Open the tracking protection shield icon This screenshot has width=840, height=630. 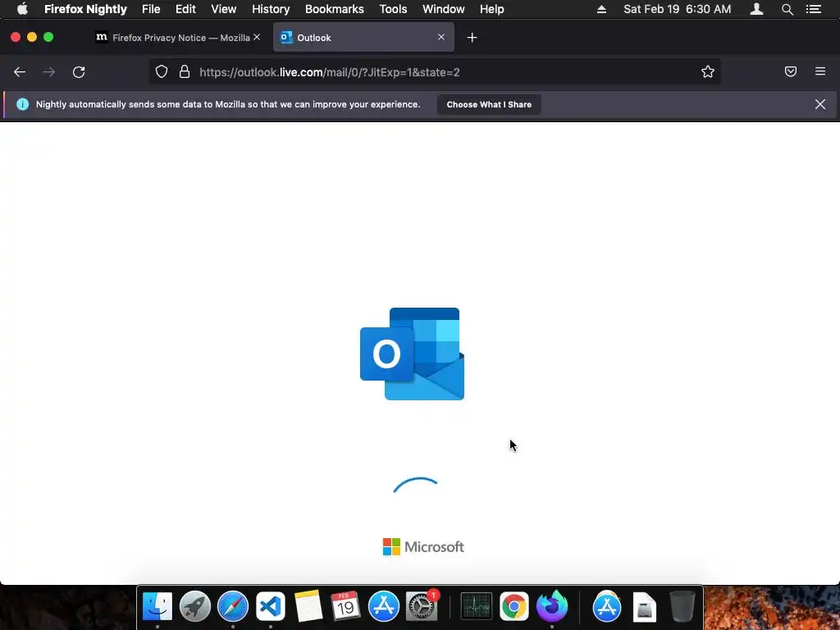click(162, 72)
